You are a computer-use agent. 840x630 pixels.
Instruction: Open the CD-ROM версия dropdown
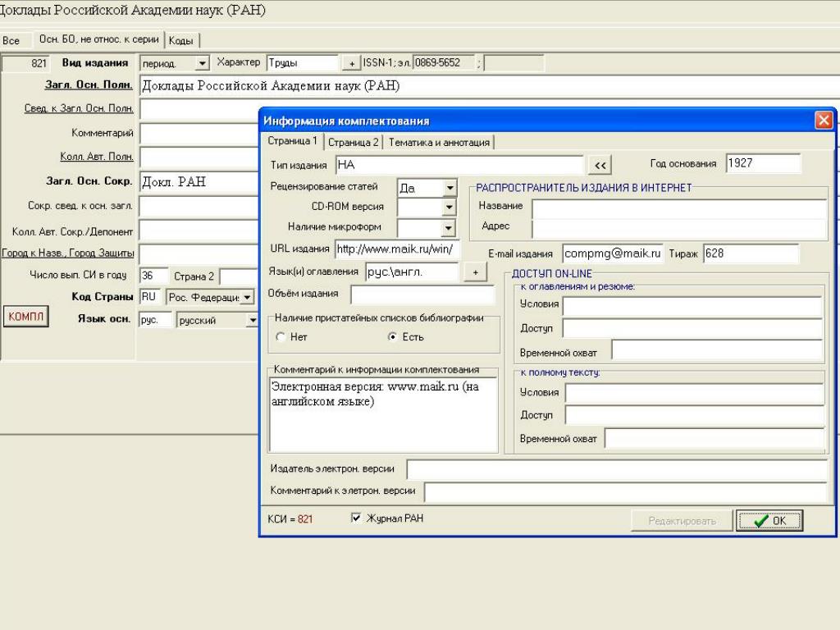pyautogui.click(x=449, y=207)
